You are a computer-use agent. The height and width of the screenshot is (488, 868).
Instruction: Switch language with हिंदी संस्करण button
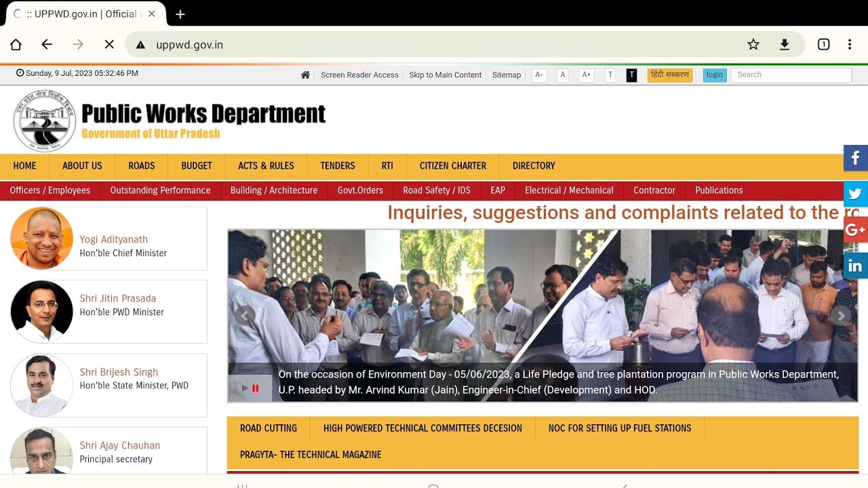[x=670, y=75]
